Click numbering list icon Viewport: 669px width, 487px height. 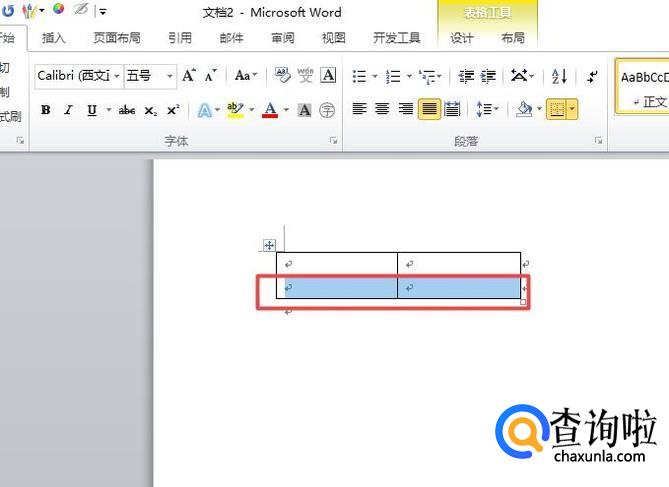(393, 76)
